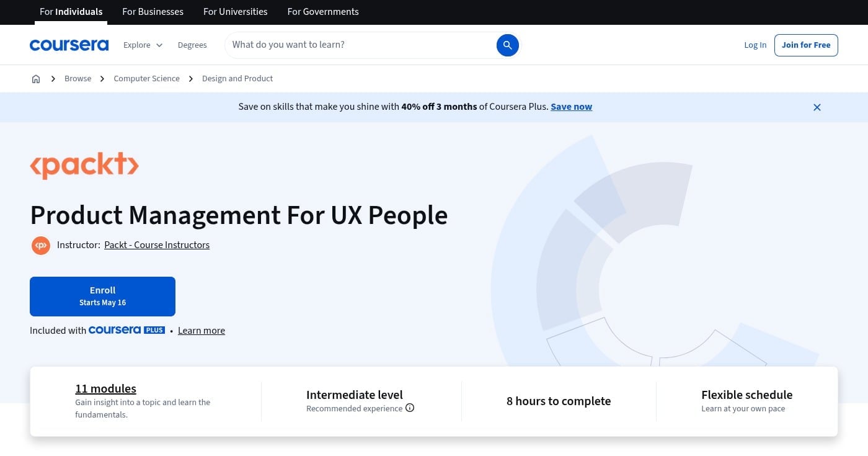This screenshot has width=868, height=456.
Task: Go to the home breadcrumb icon
Action: (x=36, y=79)
